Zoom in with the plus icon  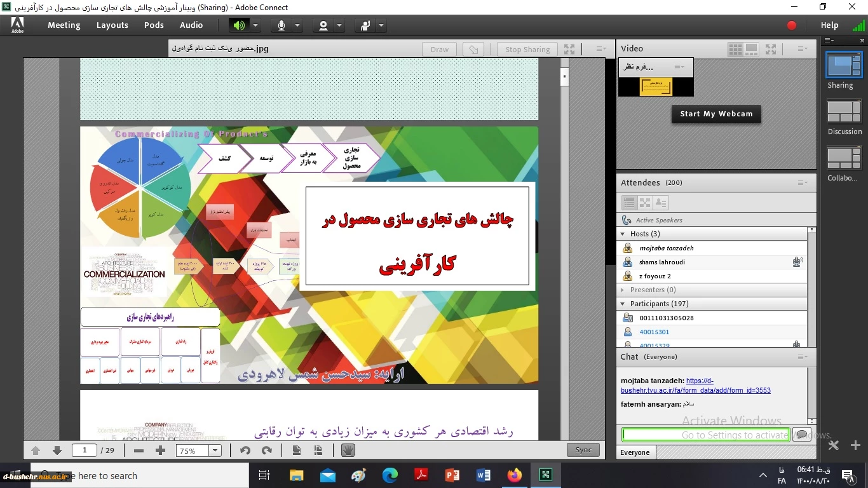point(160,451)
